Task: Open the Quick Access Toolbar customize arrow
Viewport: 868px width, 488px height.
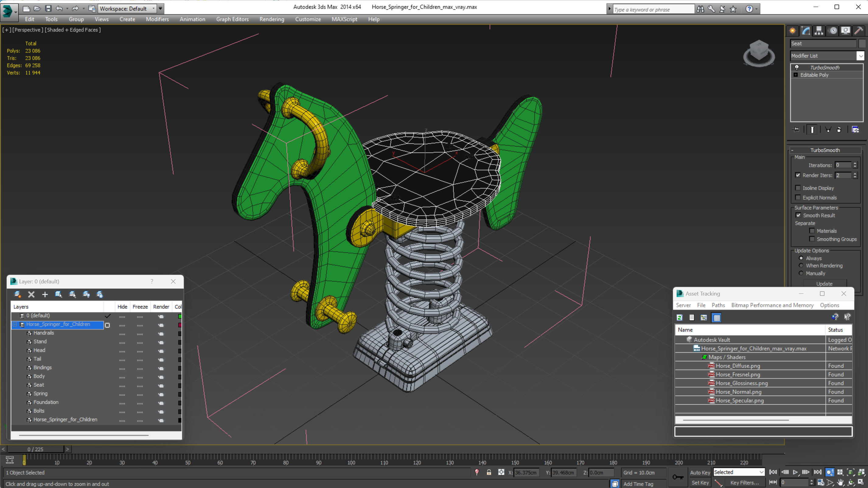Action: coord(160,9)
